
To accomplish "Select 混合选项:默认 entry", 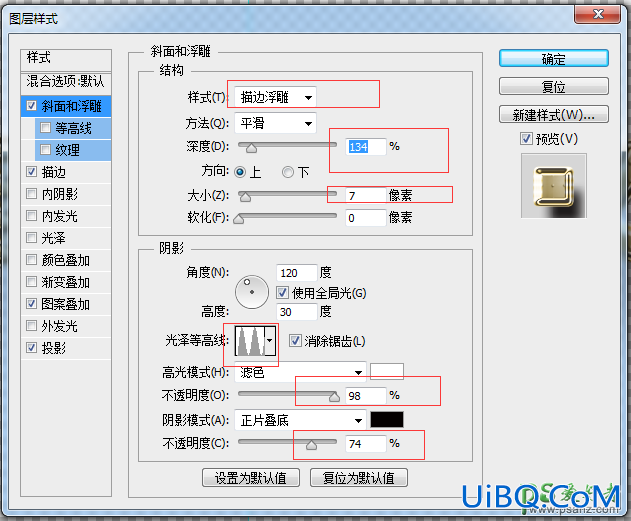I will point(66,82).
